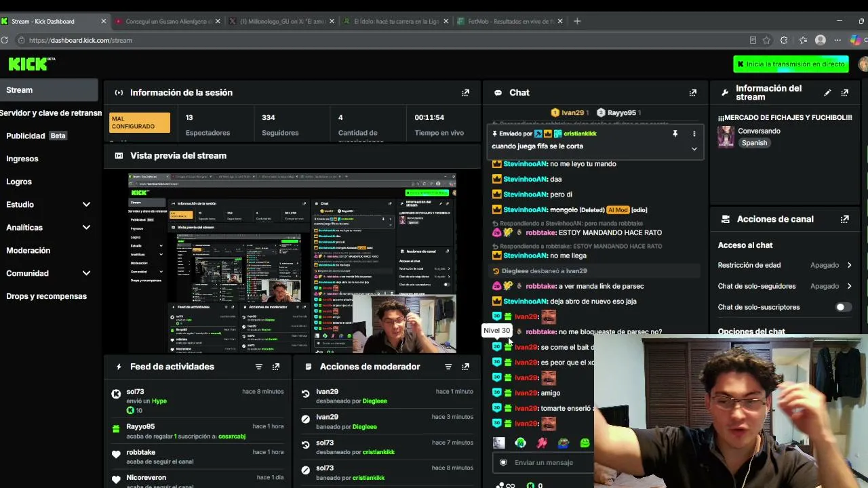Click the MAL CONFIGURADO status badge
Image resolution: width=868 pixels, height=488 pixels.
click(140, 123)
